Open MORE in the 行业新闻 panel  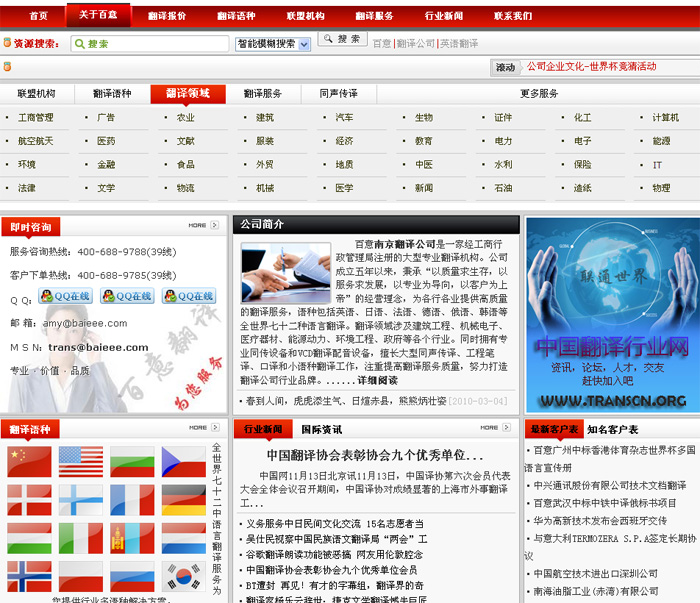point(495,427)
